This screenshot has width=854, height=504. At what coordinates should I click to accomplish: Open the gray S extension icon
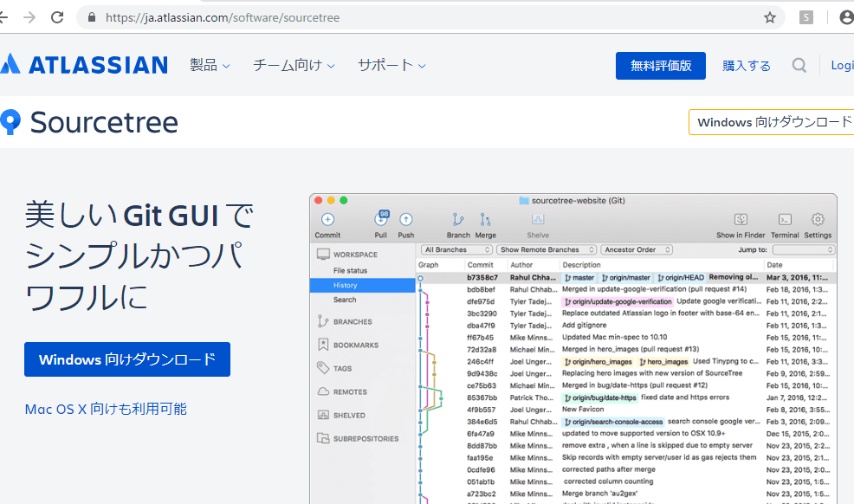click(x=806, y=17)
